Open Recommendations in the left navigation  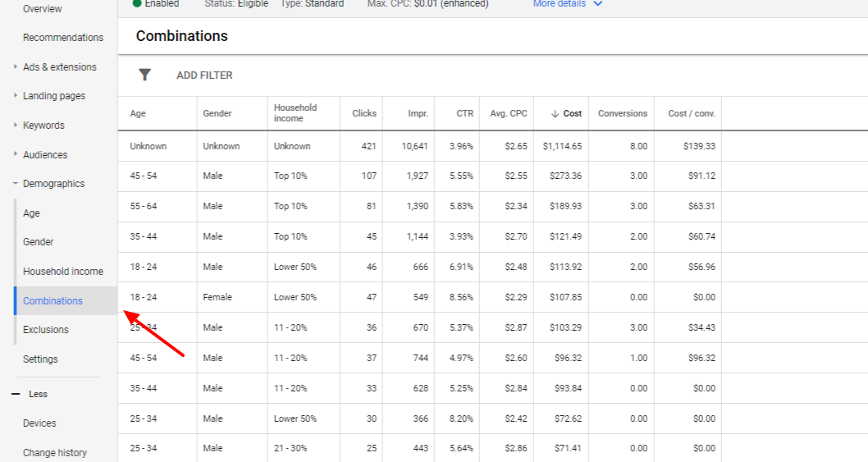[x=63, y=38]
